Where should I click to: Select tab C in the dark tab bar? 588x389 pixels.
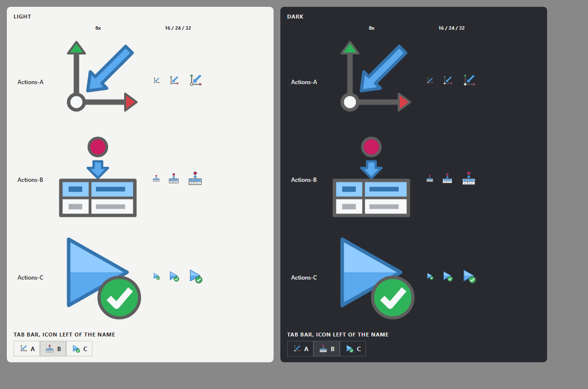click(x=353, y=349)
